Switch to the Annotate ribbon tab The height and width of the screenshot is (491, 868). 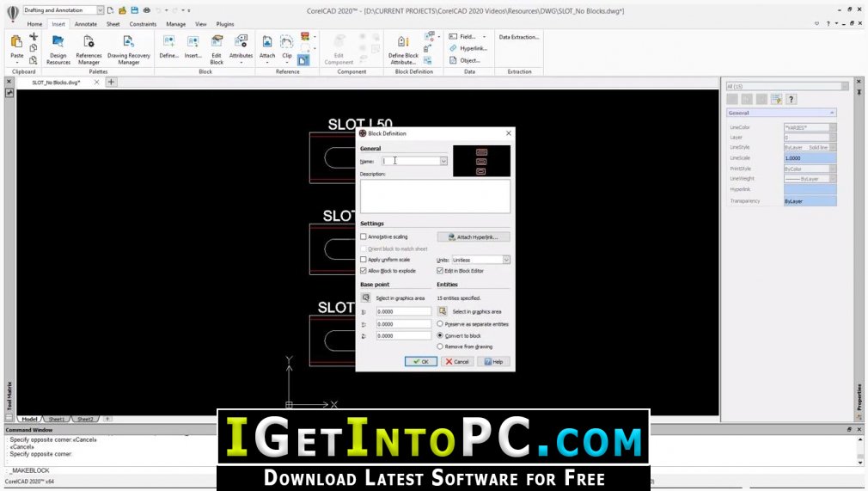[86, 24]
